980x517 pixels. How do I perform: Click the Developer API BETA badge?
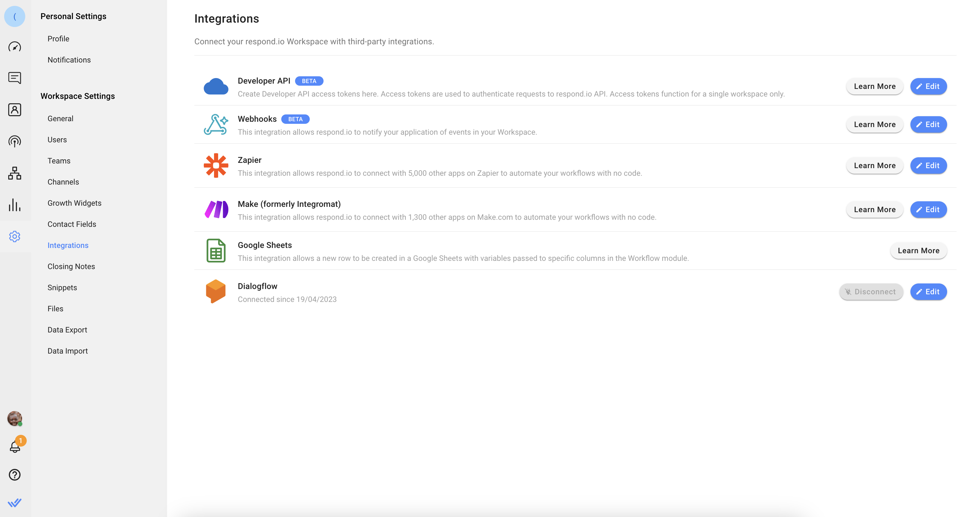309,81
